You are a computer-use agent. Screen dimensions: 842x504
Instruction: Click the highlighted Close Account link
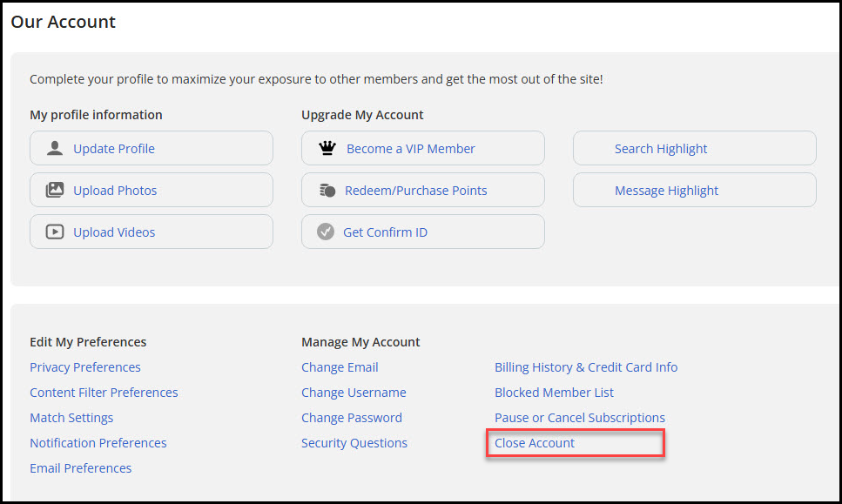[535, 443]
